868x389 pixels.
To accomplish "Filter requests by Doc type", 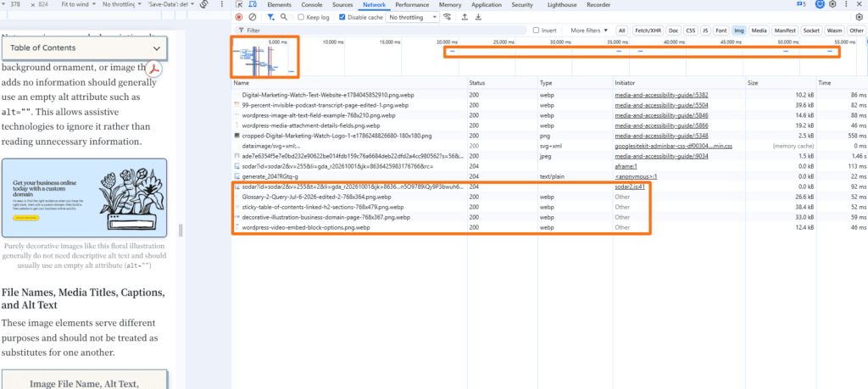I will tap(673, 31).
